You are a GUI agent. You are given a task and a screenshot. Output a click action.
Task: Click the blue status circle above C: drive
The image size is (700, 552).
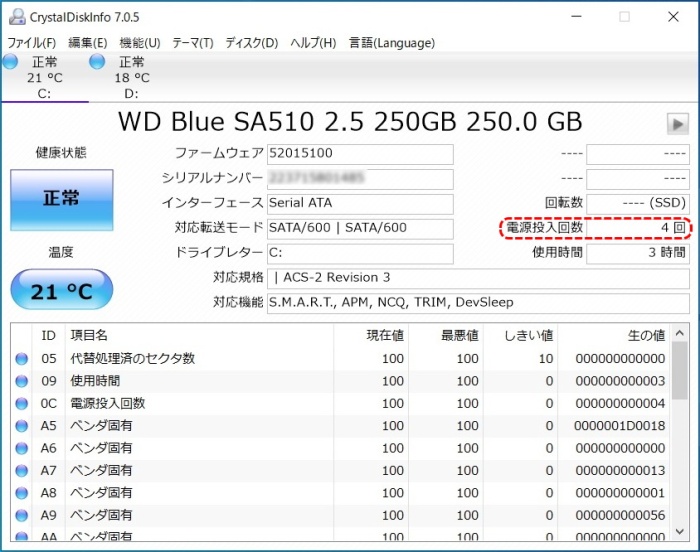click(x=10, y=61)
